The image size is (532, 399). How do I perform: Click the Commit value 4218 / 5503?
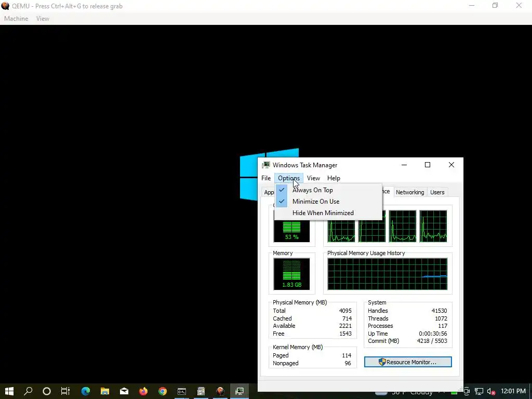[432, 341]
